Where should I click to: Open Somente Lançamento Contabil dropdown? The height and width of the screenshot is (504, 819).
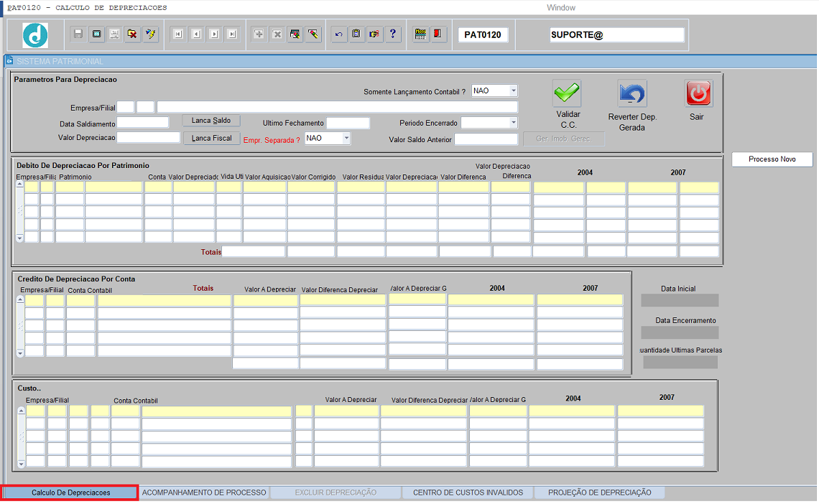tap(513, 90)
